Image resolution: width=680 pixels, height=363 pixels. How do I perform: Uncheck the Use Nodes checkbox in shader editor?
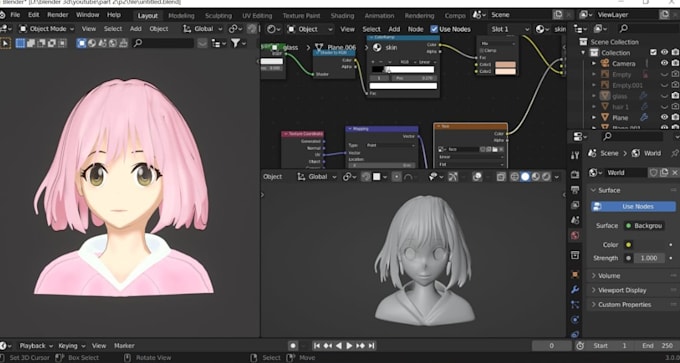[434, 29]
